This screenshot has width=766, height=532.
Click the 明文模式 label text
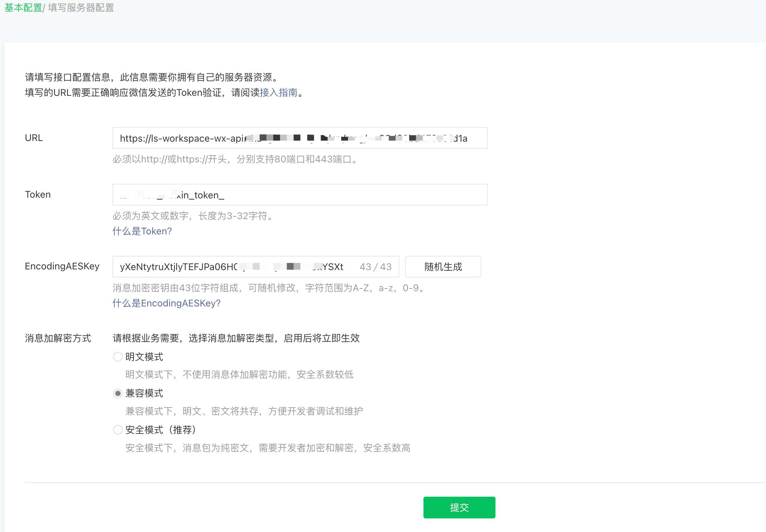coord(144,357)
